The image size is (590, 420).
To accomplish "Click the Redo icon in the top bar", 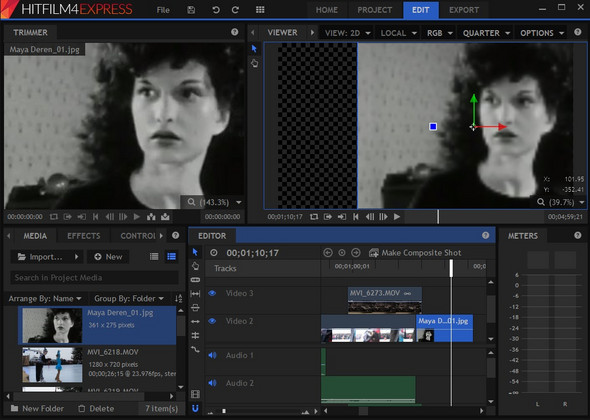I will click(236, 10).
